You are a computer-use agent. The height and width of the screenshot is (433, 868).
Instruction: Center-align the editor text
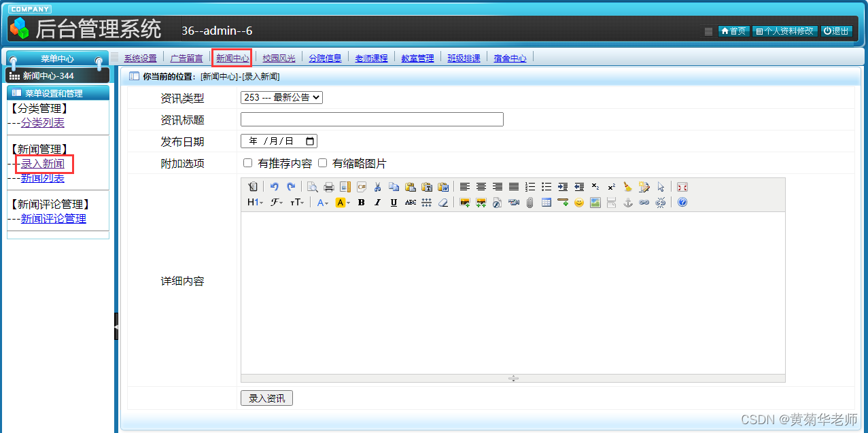[481, 187]
